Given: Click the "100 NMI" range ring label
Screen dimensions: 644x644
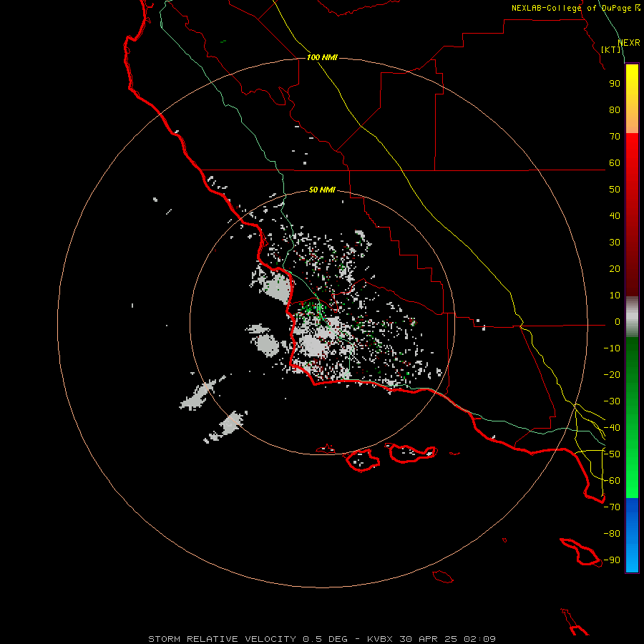Looking at the screenshot, I should pyautogui.click(x=322, y=57).
